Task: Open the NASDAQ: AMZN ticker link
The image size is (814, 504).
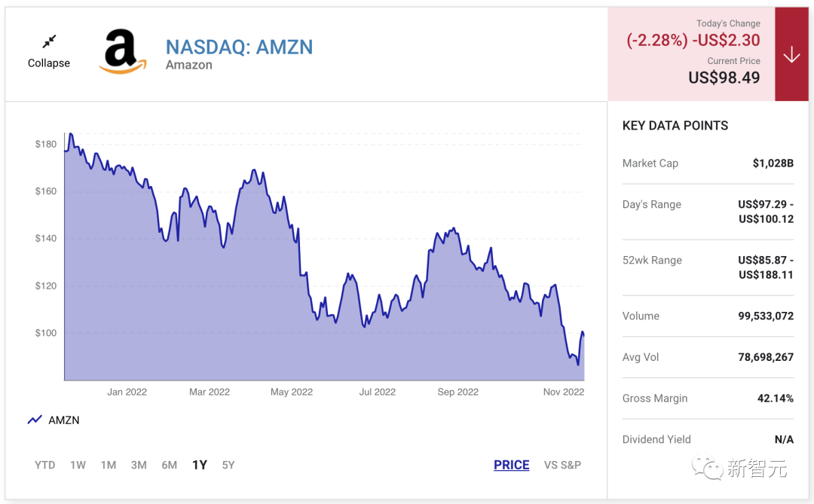Action: tap(239, 47)
